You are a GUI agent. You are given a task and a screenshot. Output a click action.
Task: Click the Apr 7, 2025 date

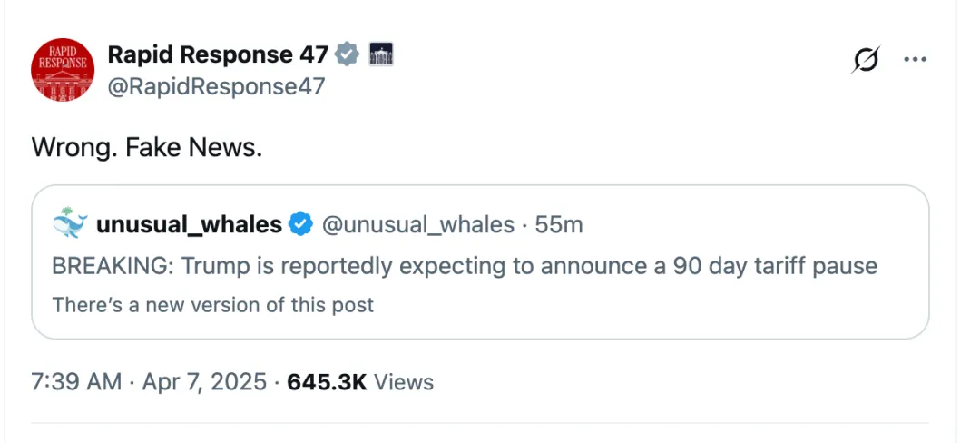point(204,382)
